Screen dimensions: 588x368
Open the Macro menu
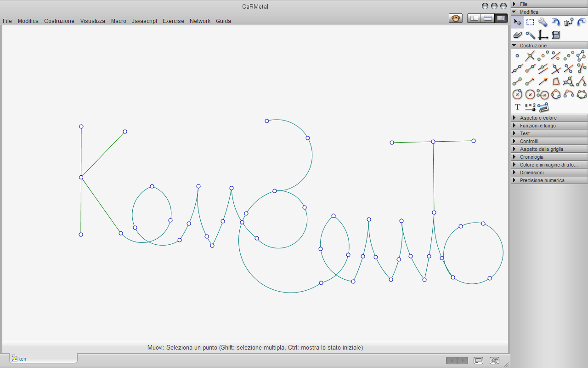pos(118,21)
